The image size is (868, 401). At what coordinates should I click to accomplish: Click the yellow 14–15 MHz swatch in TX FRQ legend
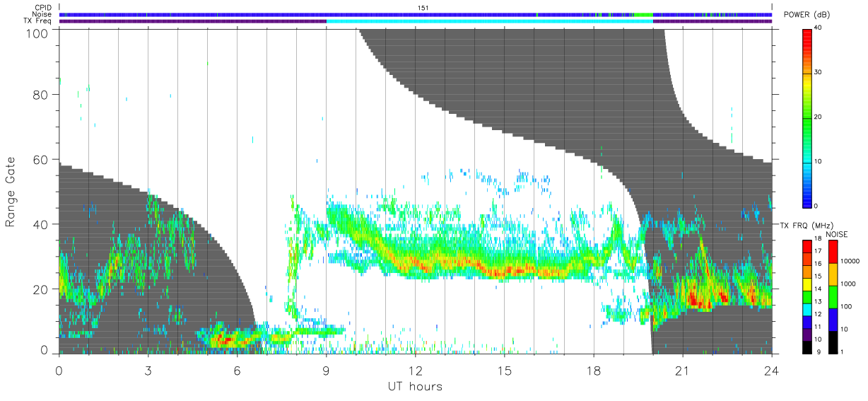point(807,284)
